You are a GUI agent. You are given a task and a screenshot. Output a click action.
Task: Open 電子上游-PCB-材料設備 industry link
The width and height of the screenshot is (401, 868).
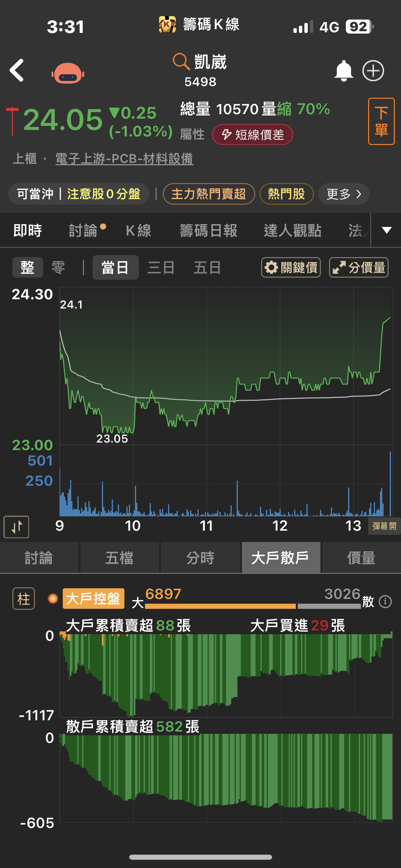pyautogui.click(x=124, y=159)
